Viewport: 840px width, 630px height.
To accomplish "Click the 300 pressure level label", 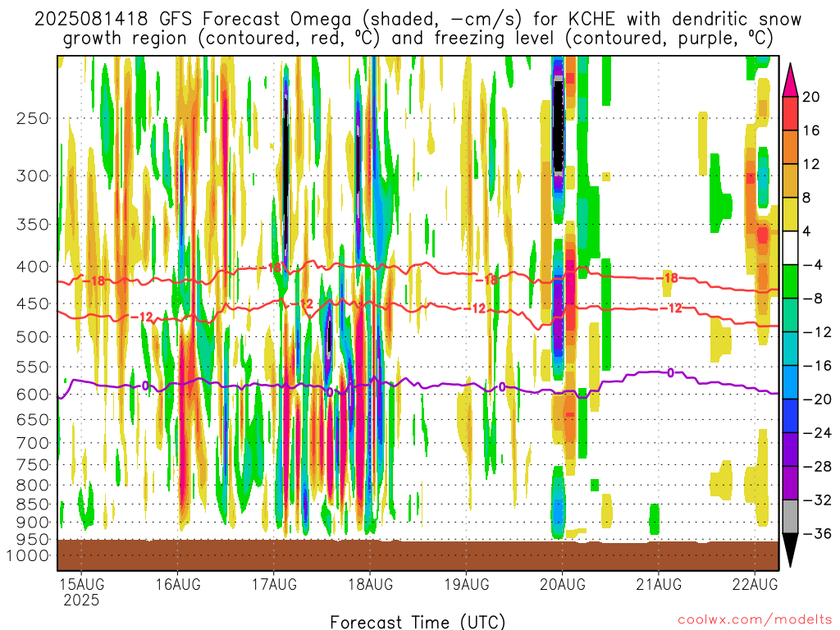I will (33, 176).
